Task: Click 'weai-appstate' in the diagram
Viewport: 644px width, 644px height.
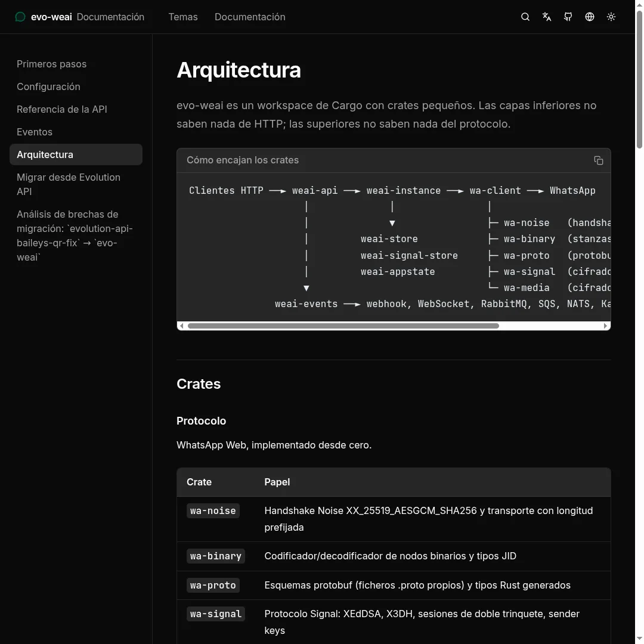Action: [x=398, y=271]
